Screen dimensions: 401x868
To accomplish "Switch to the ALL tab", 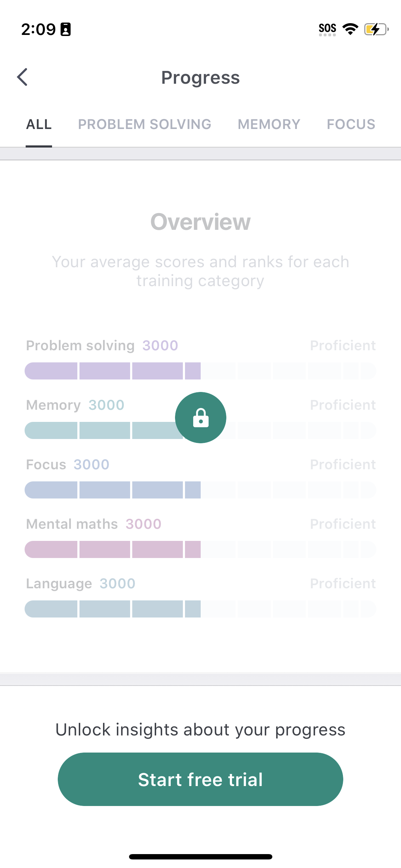I will point(39,124).
